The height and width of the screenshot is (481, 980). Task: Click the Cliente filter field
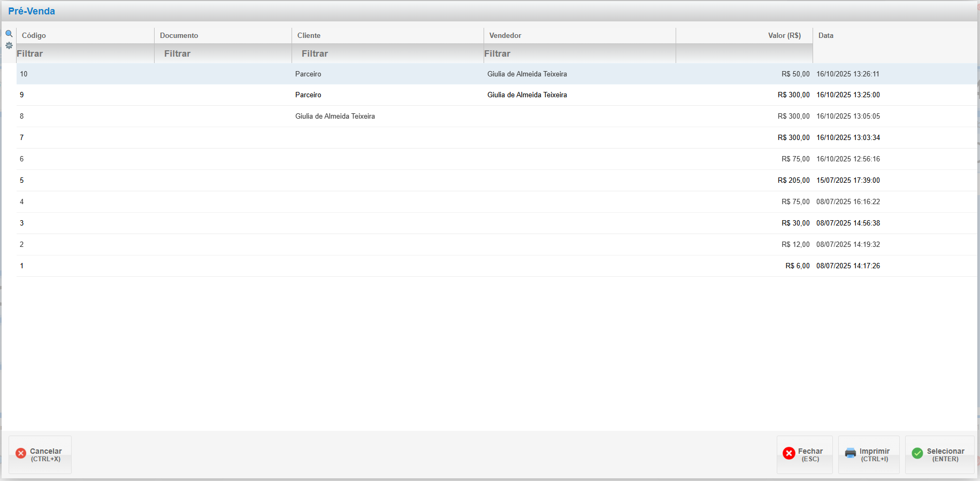tap(387, 53)
